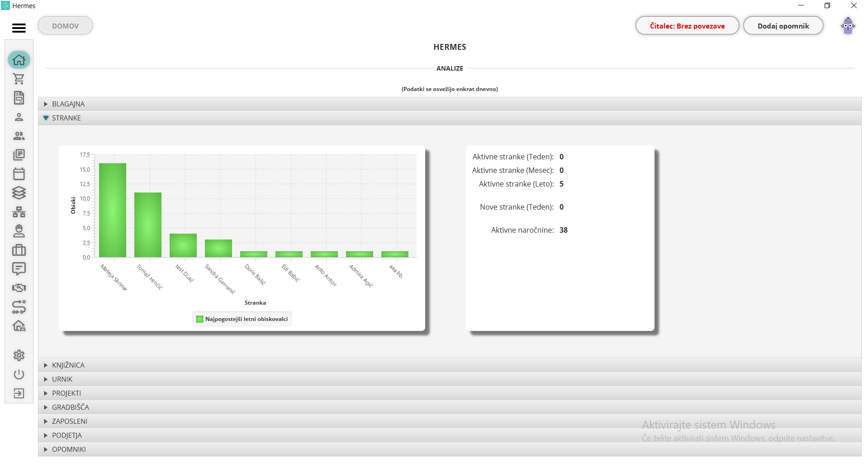Expand the ZAPOSLENI section
Image resolution: width=868 pixels, height=464 pixels.
(x=450, y=421)
